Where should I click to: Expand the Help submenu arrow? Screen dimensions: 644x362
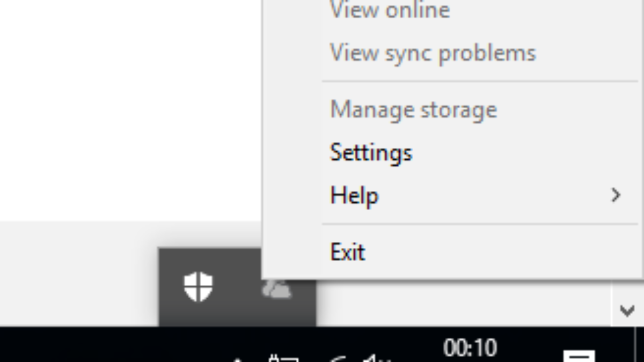[616, 195]
